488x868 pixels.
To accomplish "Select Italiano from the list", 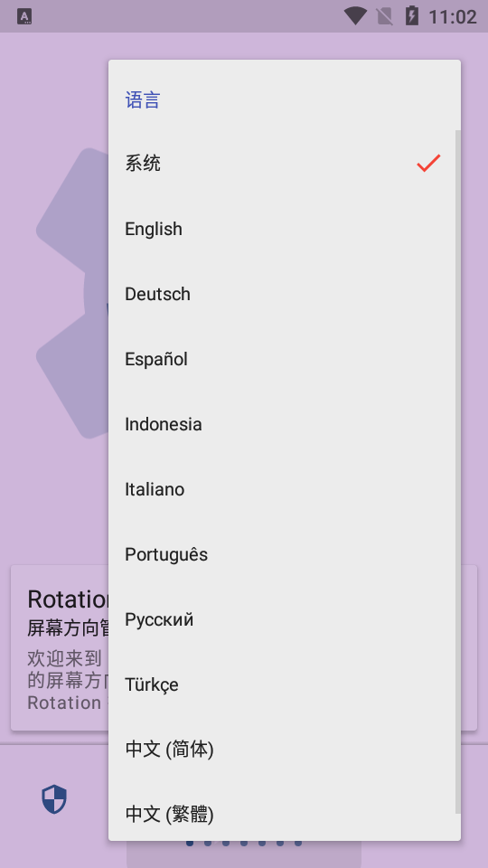I will coord(285,489).
